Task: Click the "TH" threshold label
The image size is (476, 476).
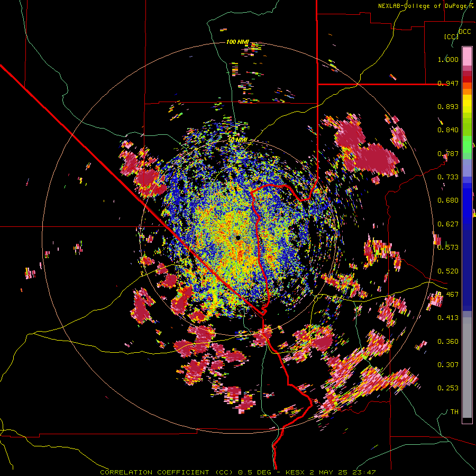Action: 454,412
